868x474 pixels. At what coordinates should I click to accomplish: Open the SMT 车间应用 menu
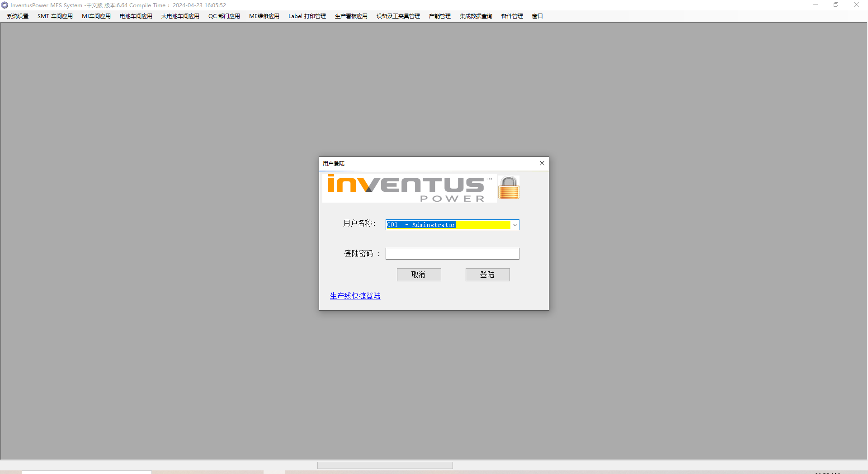[55, 16]
